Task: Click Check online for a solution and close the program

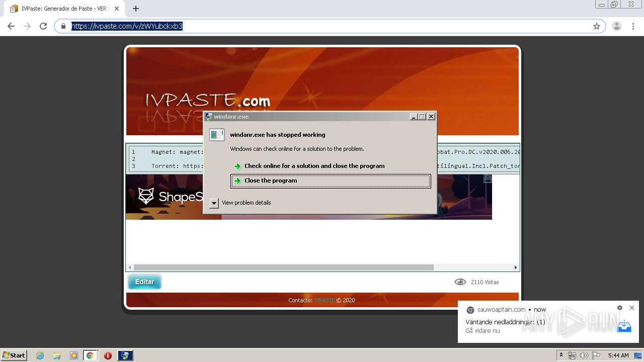Action: tap(314, 166)
